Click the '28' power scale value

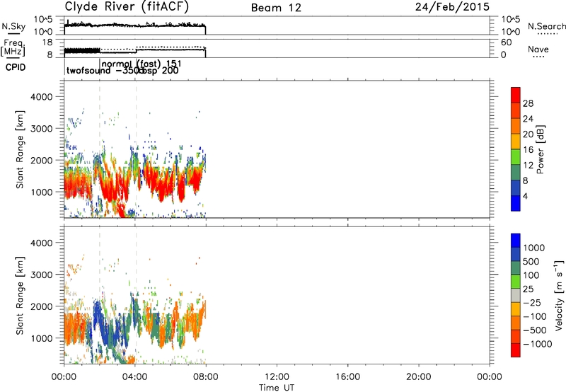pyautogui.click(x=528, y=103)
